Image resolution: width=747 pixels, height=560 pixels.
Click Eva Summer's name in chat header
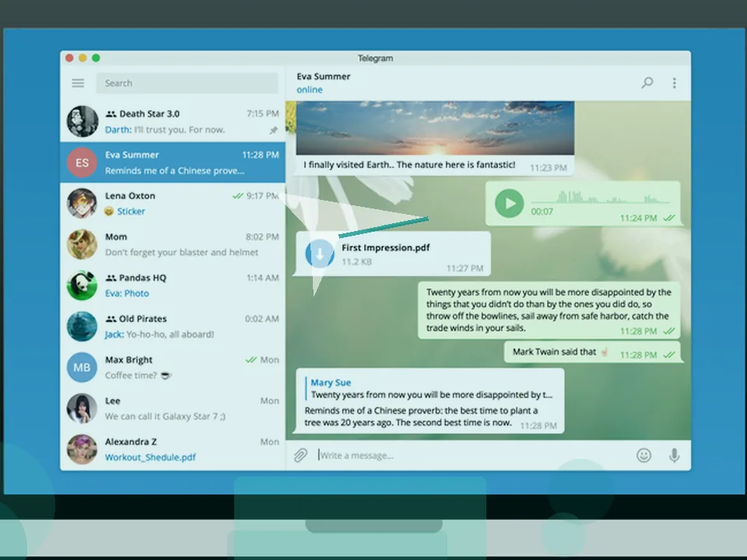pos(323,76)
